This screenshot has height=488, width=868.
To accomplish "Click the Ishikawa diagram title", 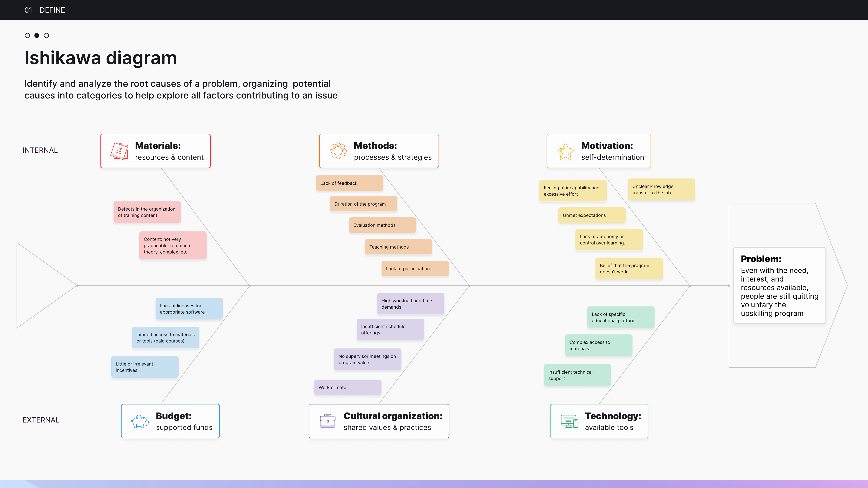I will (x=100, y=58).
